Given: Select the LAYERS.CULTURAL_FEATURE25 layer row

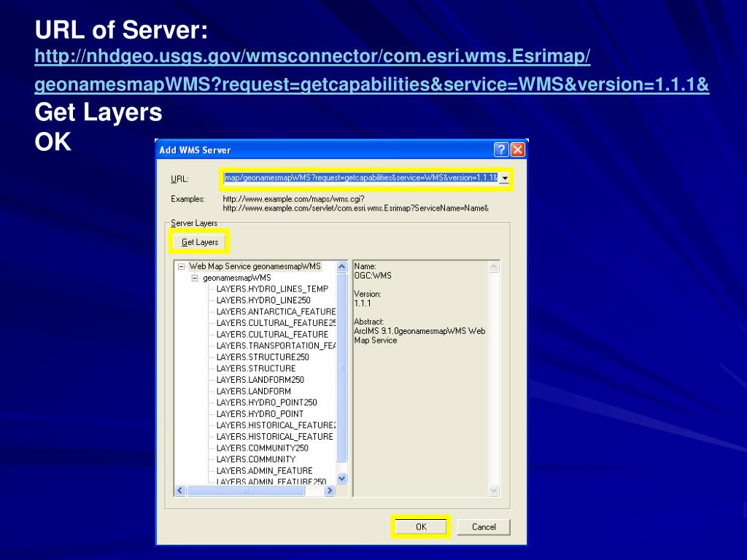Looking at the screenshot, I should 276,323.
